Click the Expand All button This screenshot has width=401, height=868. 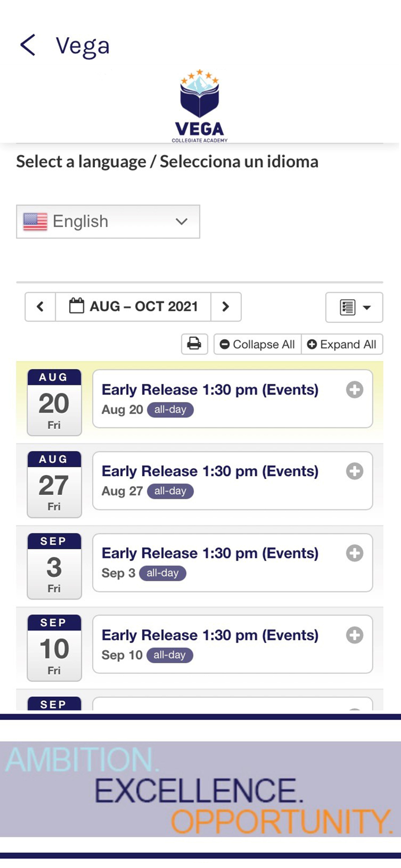point(342,344)
